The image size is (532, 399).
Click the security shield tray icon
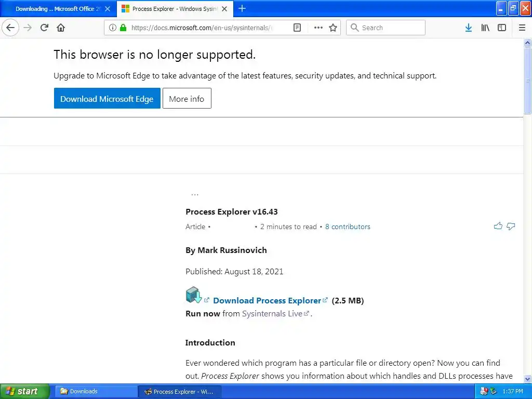(x=484, y=391)
